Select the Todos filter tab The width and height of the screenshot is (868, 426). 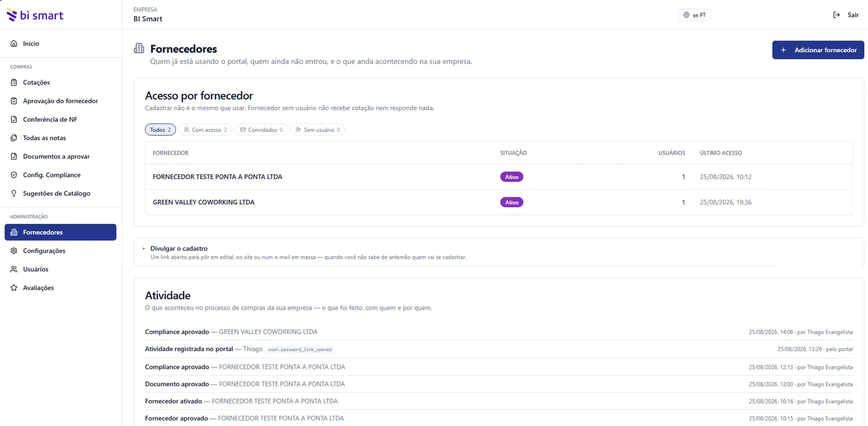tap(160, 130)
